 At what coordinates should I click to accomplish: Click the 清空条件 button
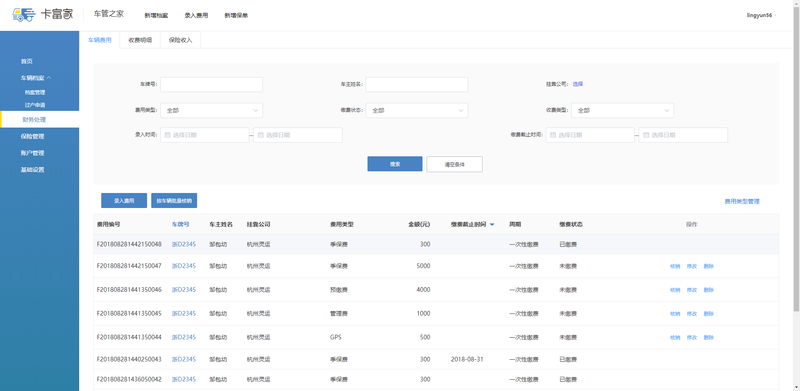(x=454, y=164)
